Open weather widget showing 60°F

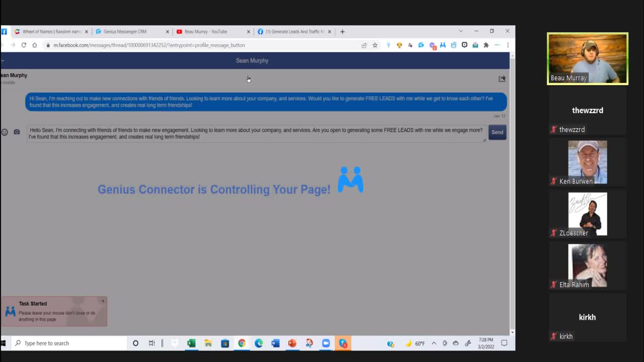416,343
